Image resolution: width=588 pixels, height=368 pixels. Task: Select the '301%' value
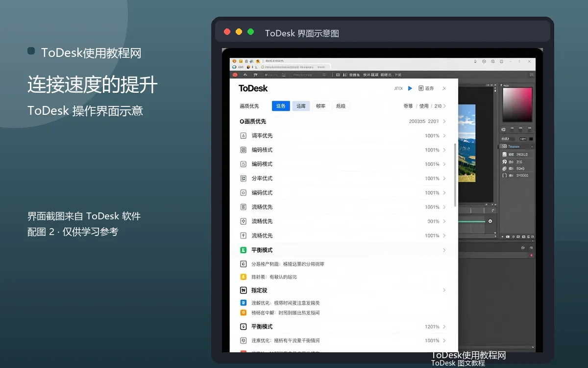(433, 221)
